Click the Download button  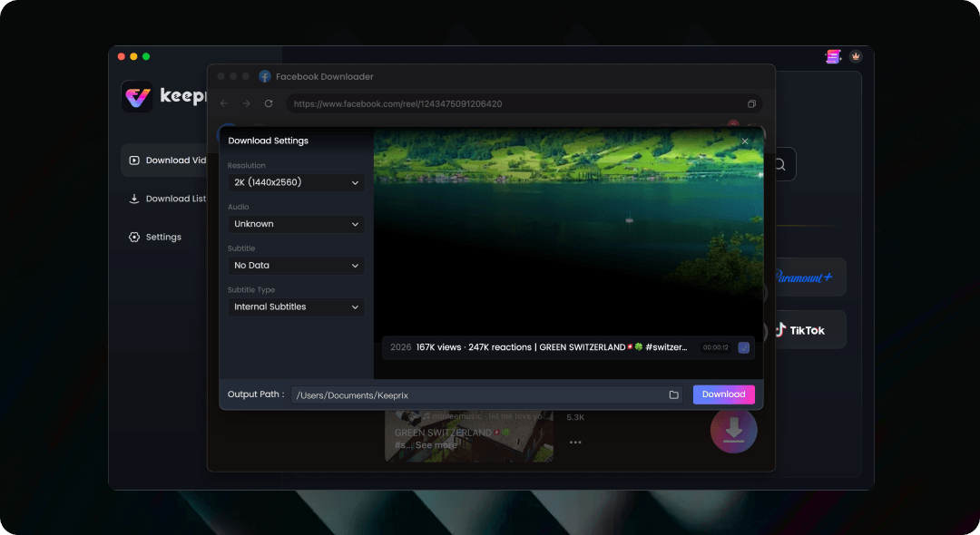[724, 394]
